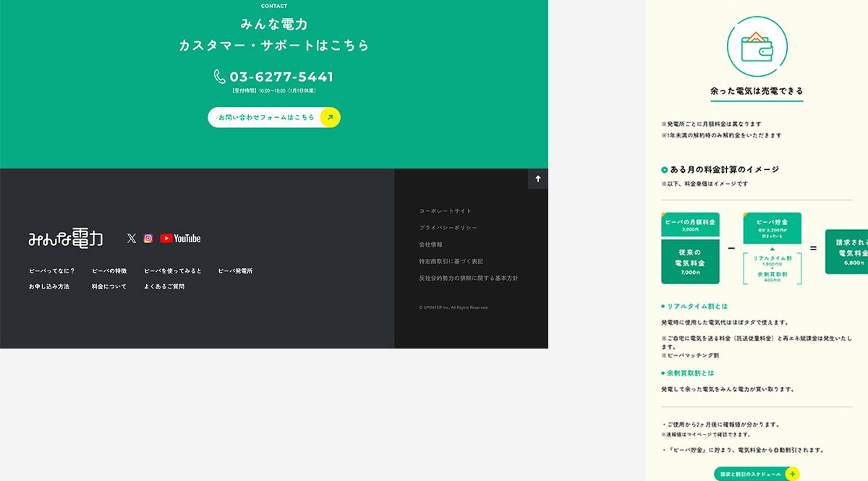
Task: Click the 発電して余った電気をみんな電力が買い取ります text
Action: pos(728,389)
